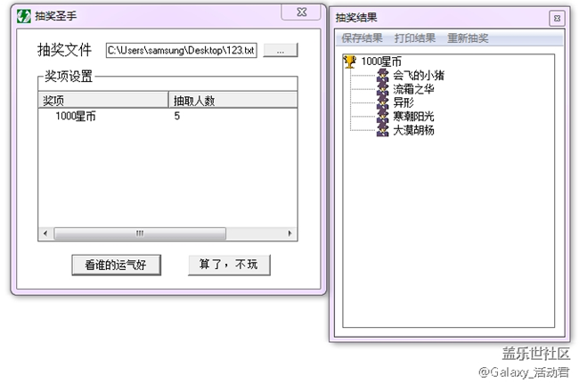Sort by the 奖项 column header
The image size is (579, 392).
(x=105, y=102)
